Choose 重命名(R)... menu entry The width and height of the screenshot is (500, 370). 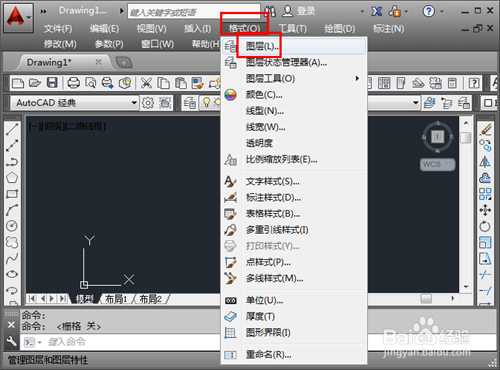point(295,355)
